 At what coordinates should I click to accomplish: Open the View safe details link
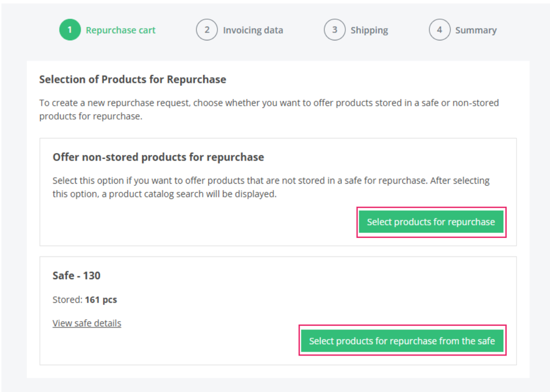(87, 323)
